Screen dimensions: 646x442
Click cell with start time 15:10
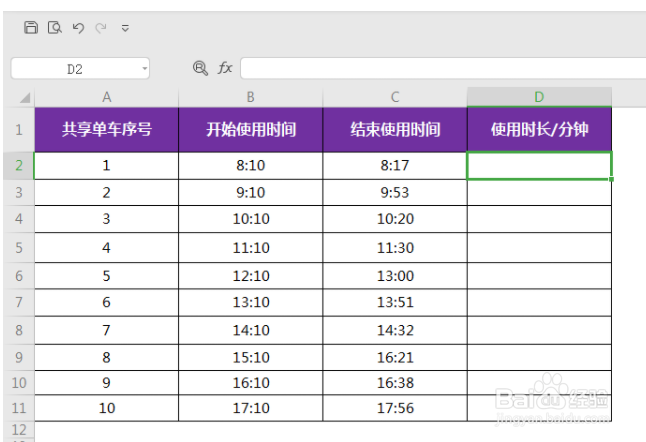(x=250, y=357)
